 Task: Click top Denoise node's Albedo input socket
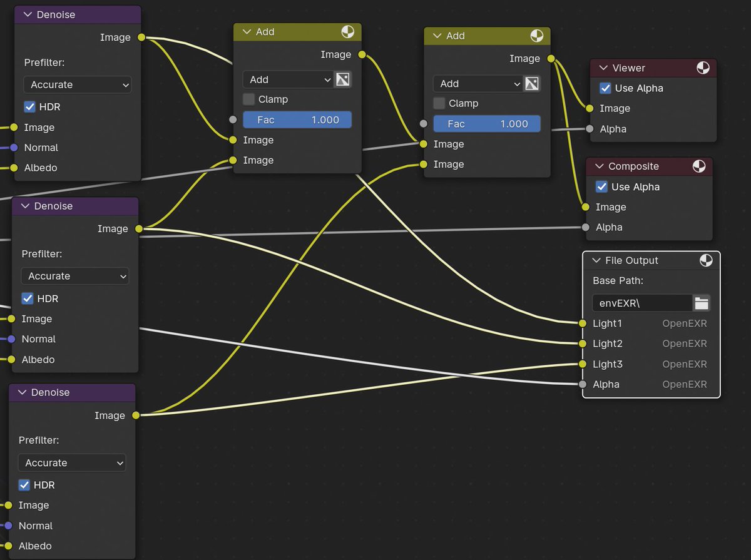[14, 168]
